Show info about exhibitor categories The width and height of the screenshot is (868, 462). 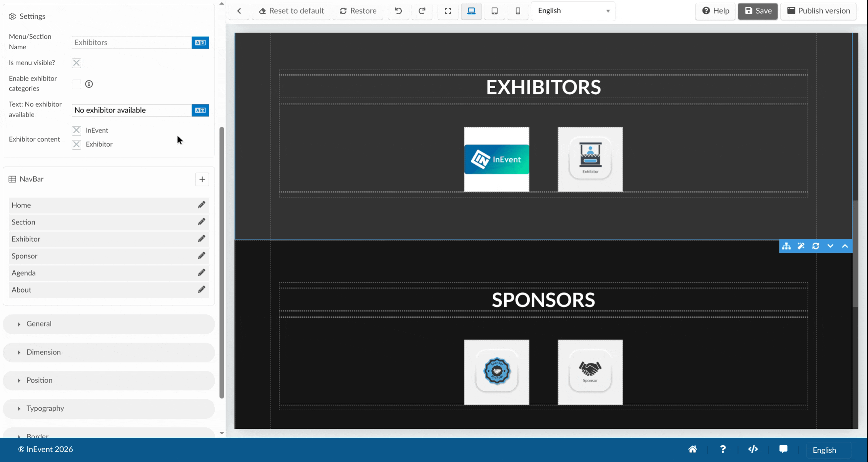(x=89, y=84)
